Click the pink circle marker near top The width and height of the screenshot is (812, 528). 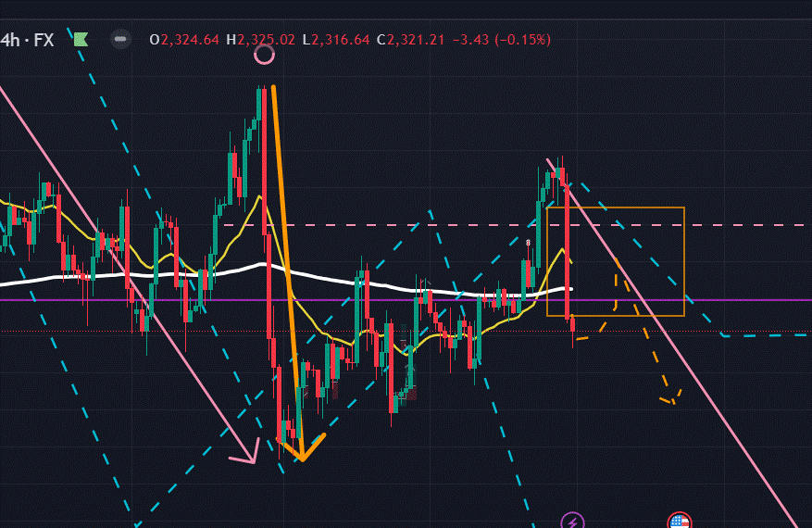[264, 54]
